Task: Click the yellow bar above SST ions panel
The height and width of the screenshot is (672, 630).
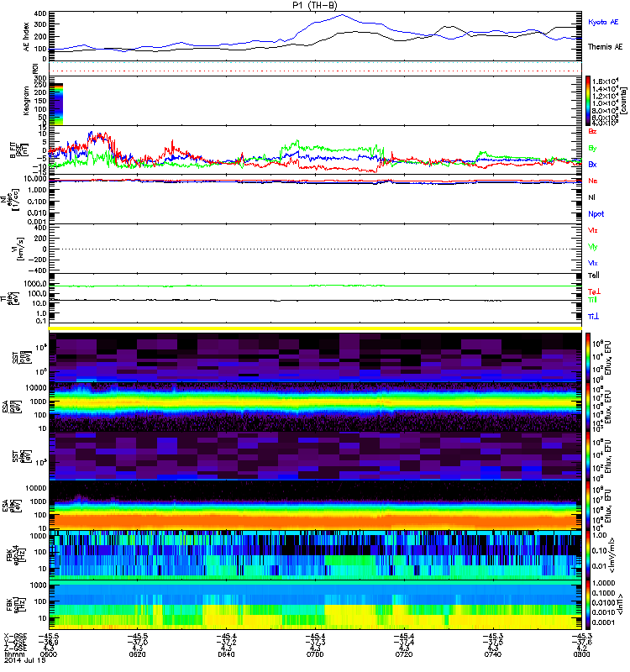Action: pos(316,328)
